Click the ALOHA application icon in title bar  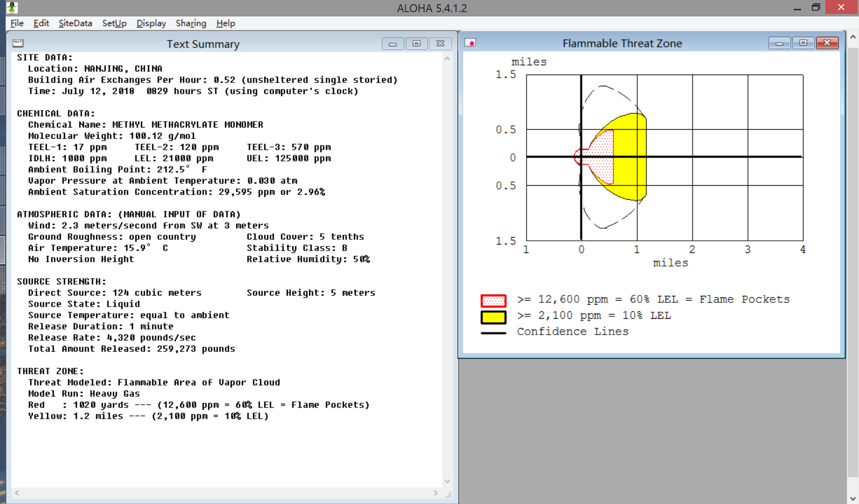tap(12, 7)
